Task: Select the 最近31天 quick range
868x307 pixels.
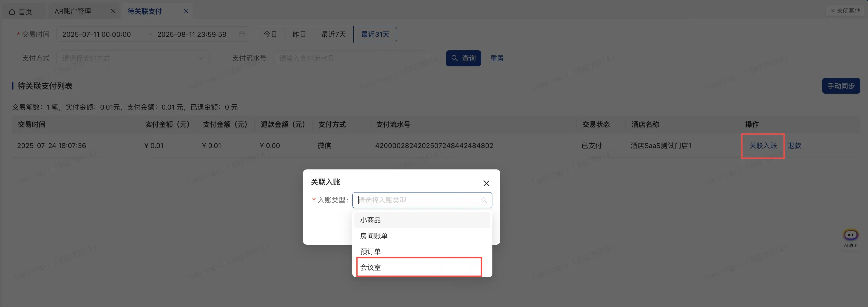Action: coord(375,34)
